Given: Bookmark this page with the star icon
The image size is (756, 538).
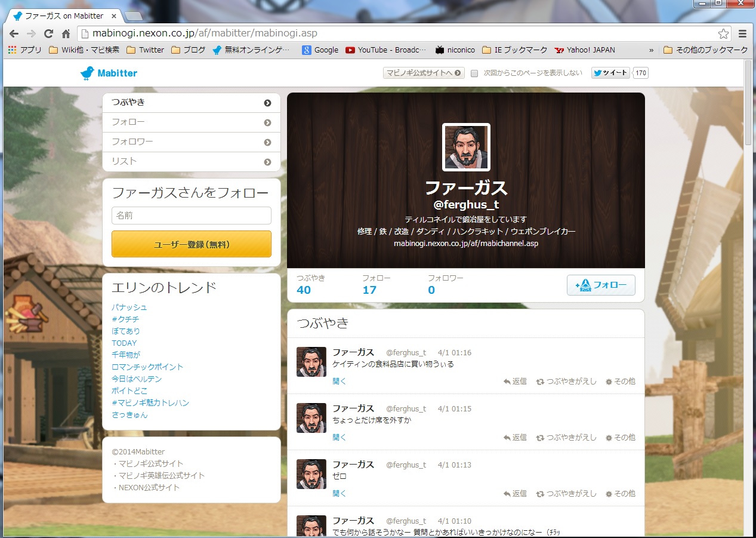Looking at the screenshot, I should [x=723, y=33].
